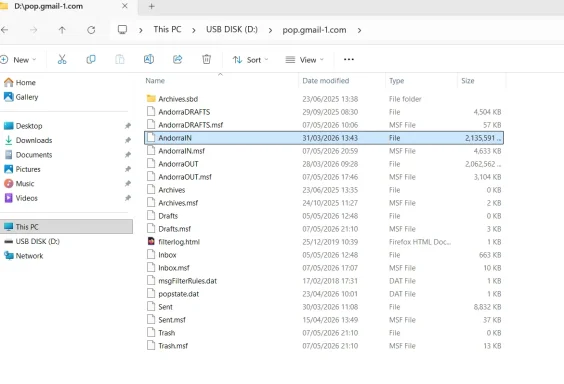This screenshot has height=384, width=564.
Task: Select USB DISK (D:) in sidebar
Action: [32, 241]
